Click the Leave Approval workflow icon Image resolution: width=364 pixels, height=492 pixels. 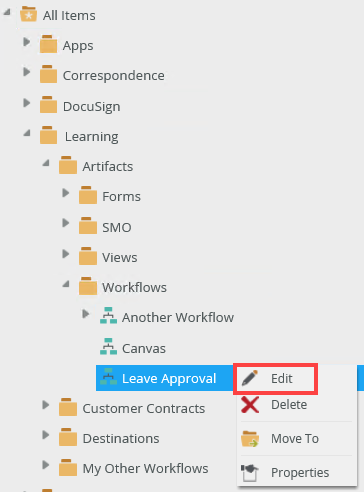pos(108,377)
